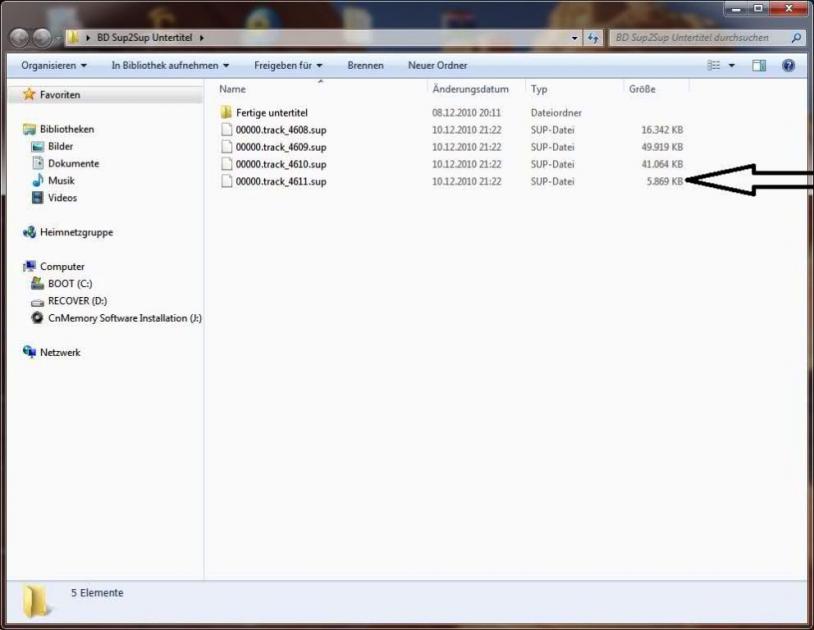814x630 pixels.
Task: Click the 5.869 KB size value
Action: coord(664,181)
